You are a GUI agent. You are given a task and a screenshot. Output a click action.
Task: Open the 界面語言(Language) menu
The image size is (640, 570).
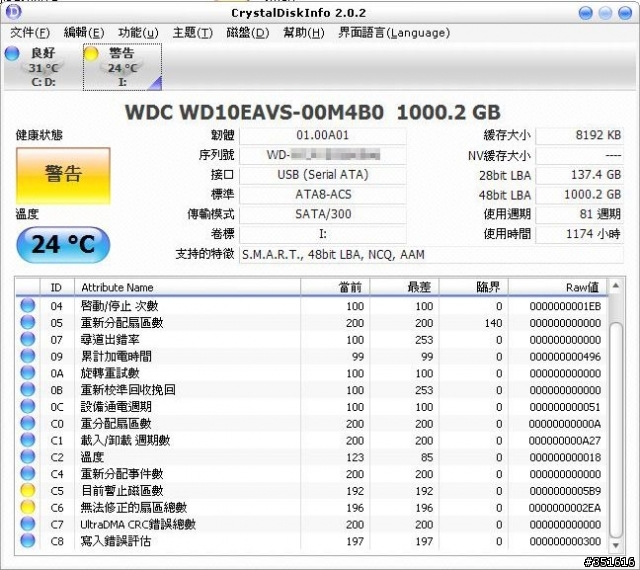(x=394, y=33)
